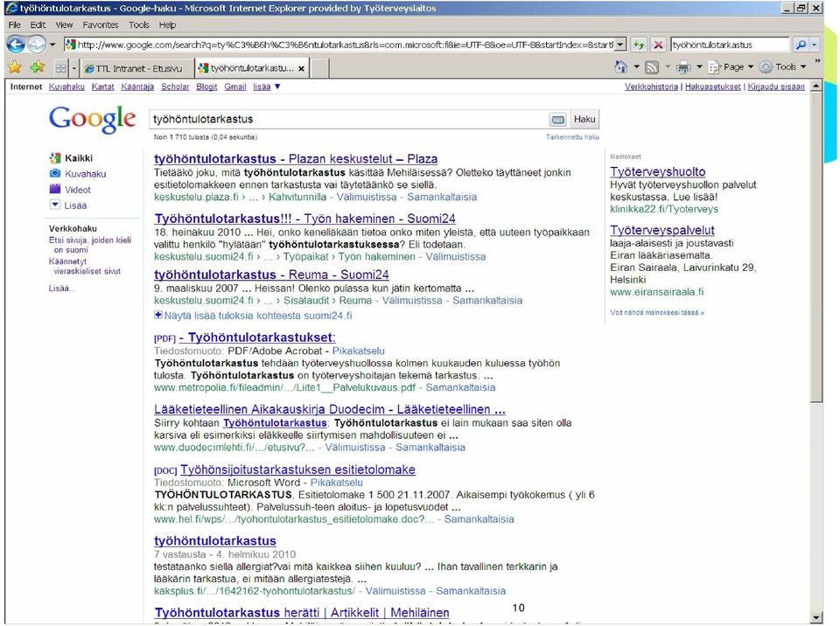The height and width of the screenshot is (626, 840).
Task: Open Gmail in Google top navigation
Action: coord(235,87)
